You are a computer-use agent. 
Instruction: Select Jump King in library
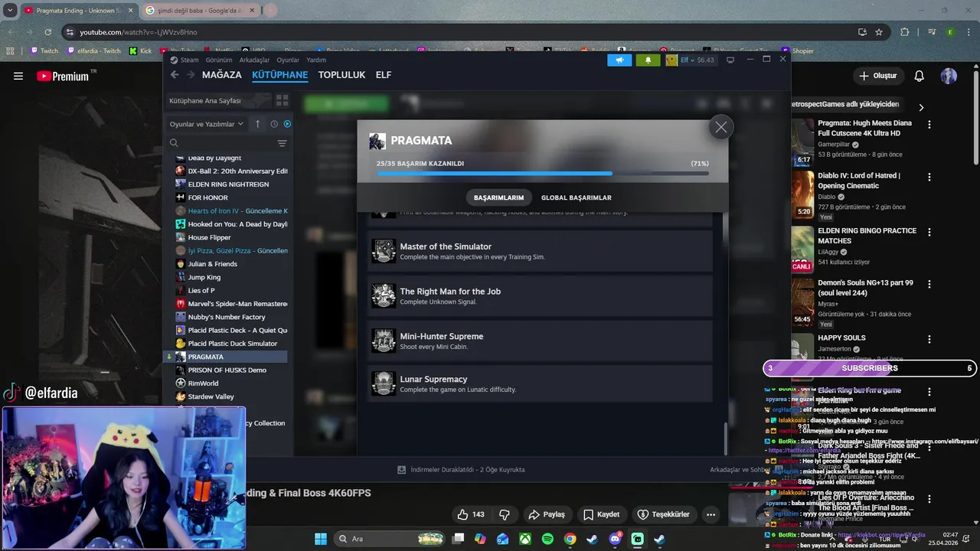pyautogui.click(x=204, y=277)
